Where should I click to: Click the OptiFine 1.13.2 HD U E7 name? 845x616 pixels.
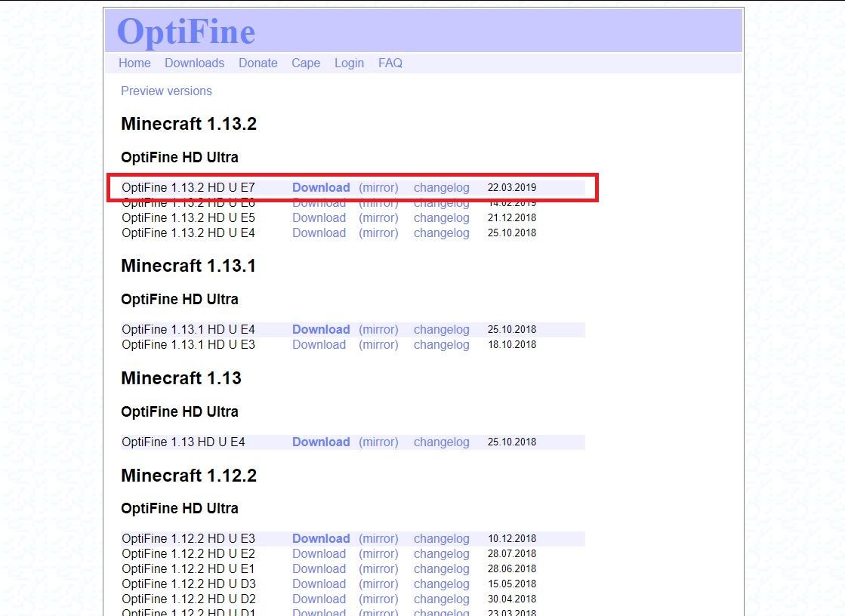[x=188, y=187]
